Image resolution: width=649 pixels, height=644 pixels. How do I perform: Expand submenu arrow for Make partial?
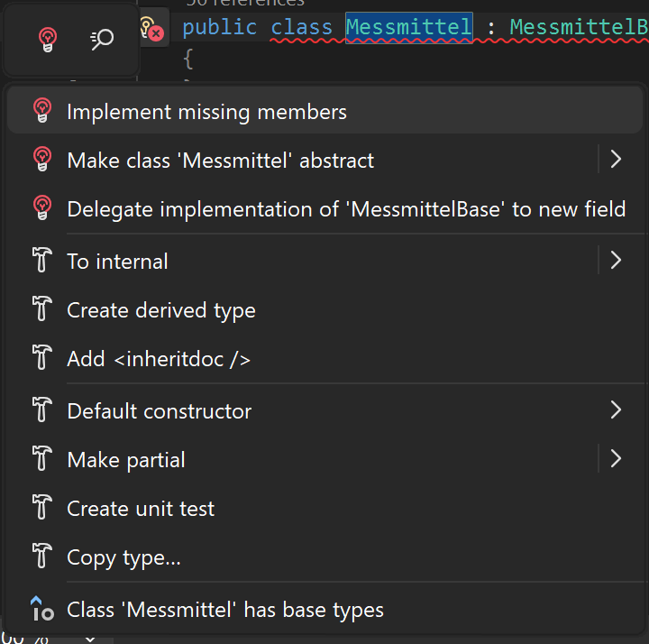click(x=616, y=458)
